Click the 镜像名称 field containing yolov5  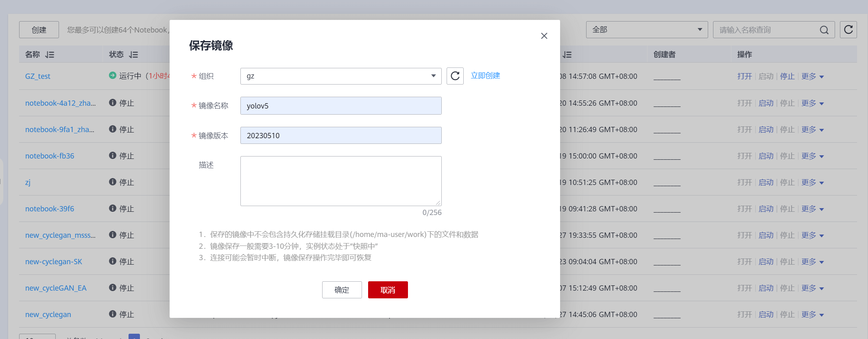coord(340,106)
